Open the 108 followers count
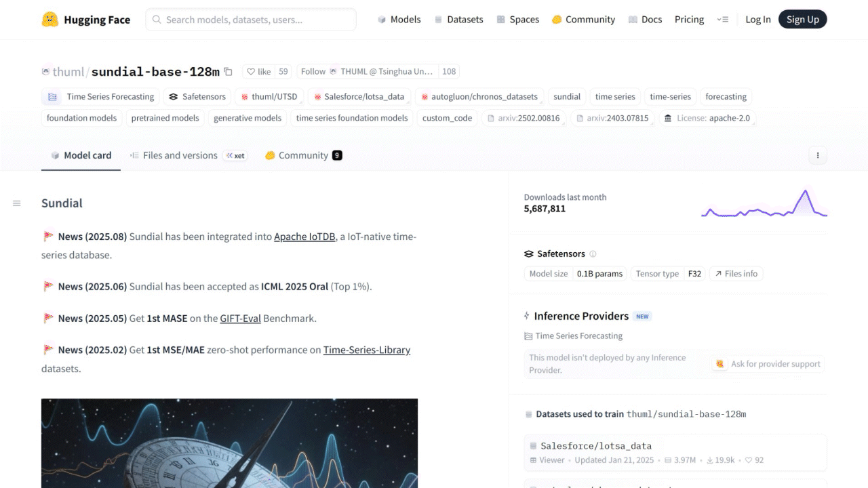868x488 pixels. pos(448,71)
